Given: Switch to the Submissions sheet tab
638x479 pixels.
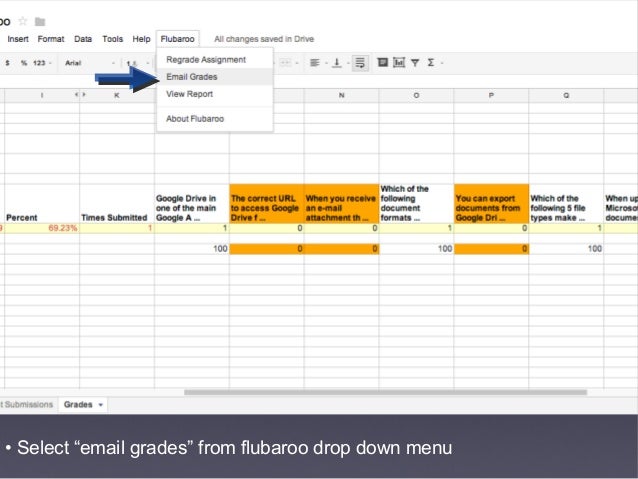Looking at the screenshot, I should tap(27, 405).
